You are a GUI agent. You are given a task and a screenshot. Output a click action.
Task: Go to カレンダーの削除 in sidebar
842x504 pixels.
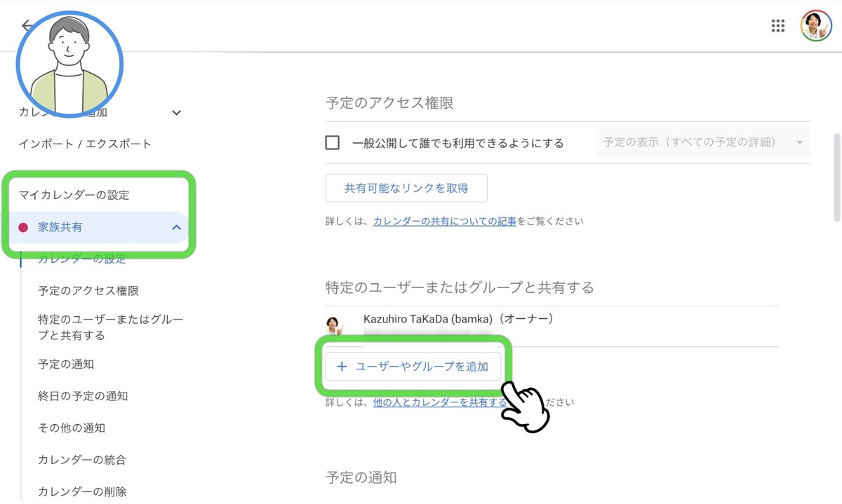pyautogui.click(x=82, y=491)
